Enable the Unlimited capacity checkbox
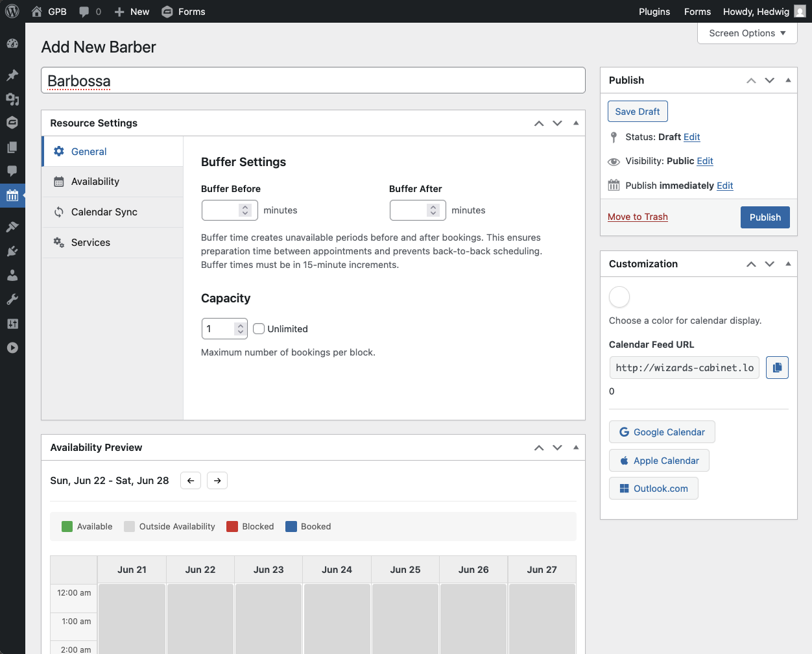Image resolution: width=812 pixels, height=654 pixels. coord(259,329)
